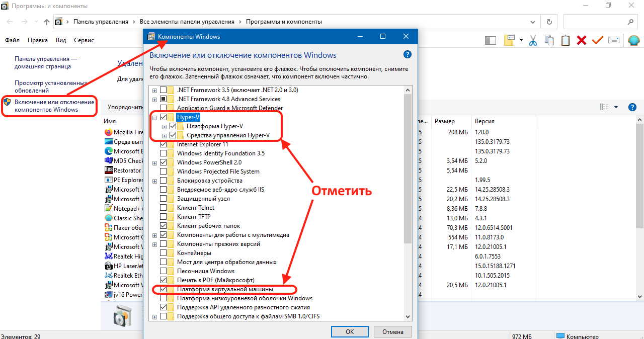The width and height of the screenshot is (644, 339).
Task: Click the red Delete X icon
Action: (x=582, y=40)
